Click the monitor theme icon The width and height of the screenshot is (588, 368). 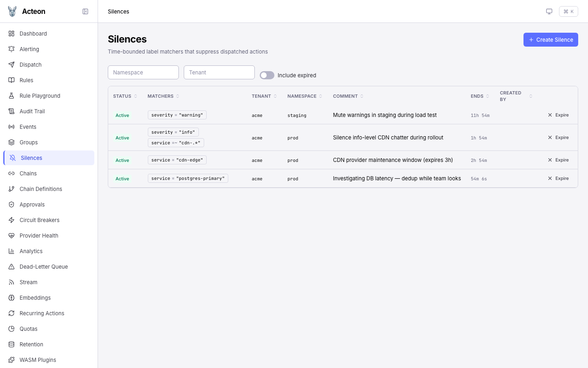[549, 11]
